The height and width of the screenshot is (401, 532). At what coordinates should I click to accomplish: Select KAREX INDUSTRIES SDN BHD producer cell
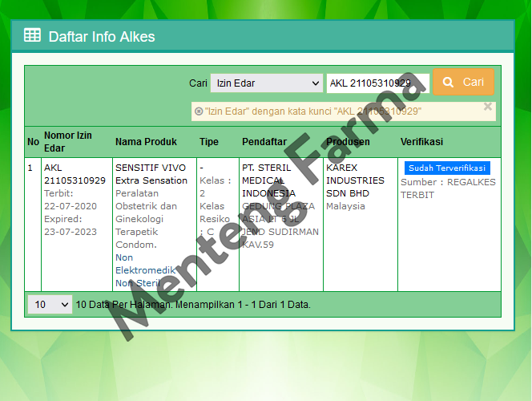click(354, 180)
